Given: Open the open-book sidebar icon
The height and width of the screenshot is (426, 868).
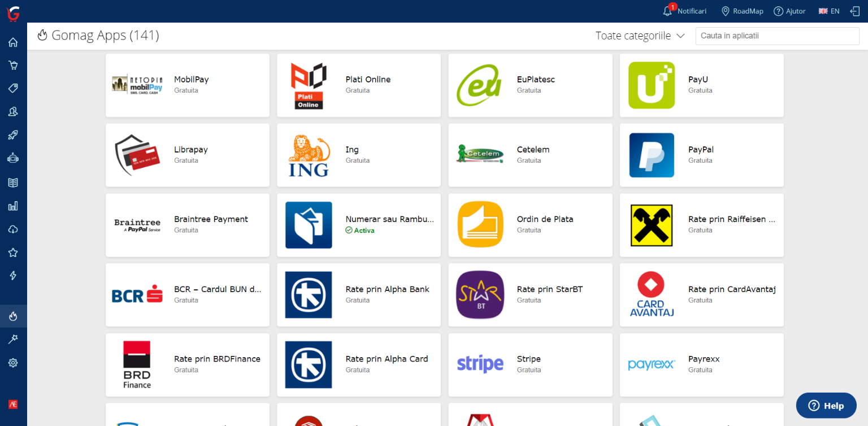Looking at the screenshot, I should click(x=13, y=182).
